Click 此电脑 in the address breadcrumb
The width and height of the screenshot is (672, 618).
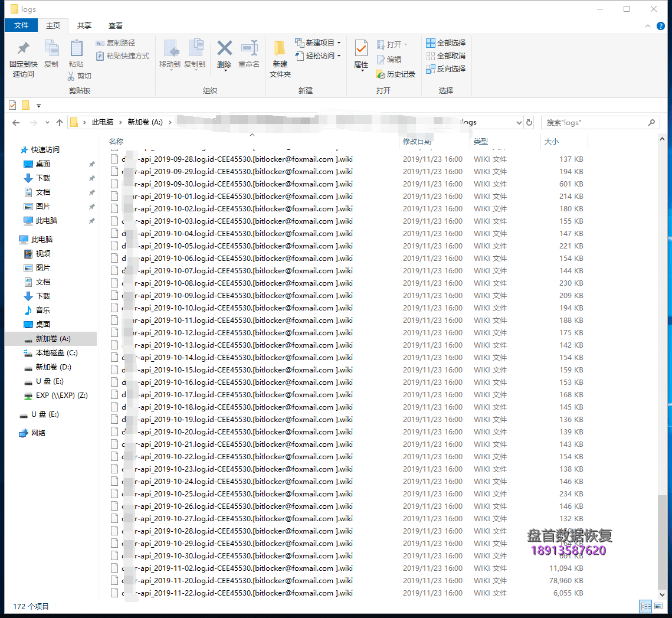pyautogui.click(x=103, y=122)
